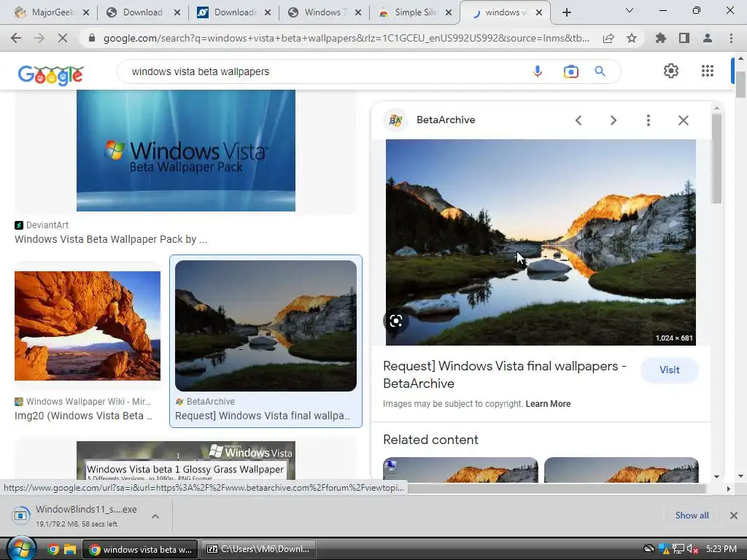Open Windows Vista Beta Wallpaper Pack DeviantArt link
747x560 pixels.
click(111, 239)
